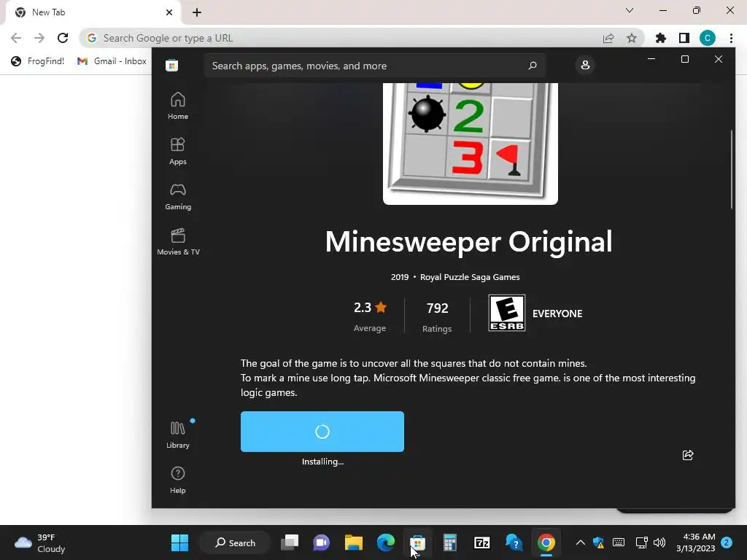The image size is (747, 560).
Task: Open Calculator from taskbar
Action: (x=449, y=542)
